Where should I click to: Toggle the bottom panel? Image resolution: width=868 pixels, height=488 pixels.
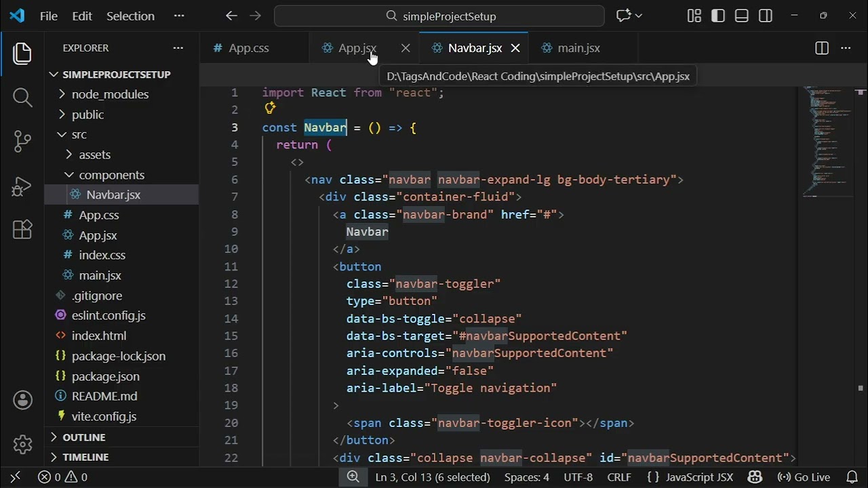[x=741, y=16]
